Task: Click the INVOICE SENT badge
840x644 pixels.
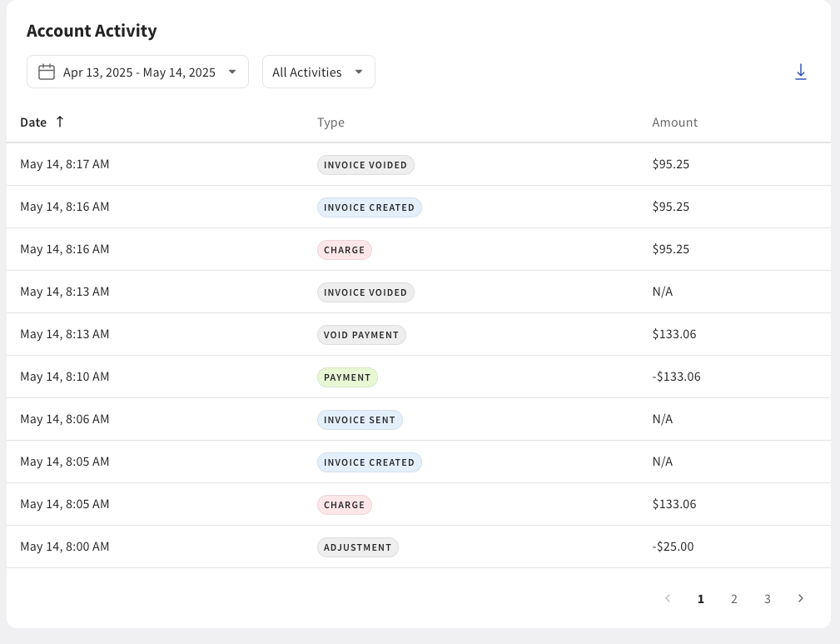Action: [x=360, y=419]
